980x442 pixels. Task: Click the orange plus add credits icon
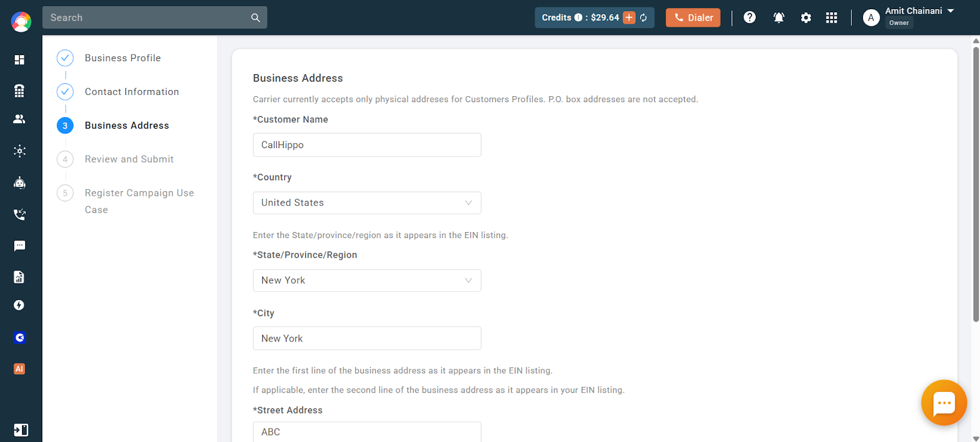629,18
